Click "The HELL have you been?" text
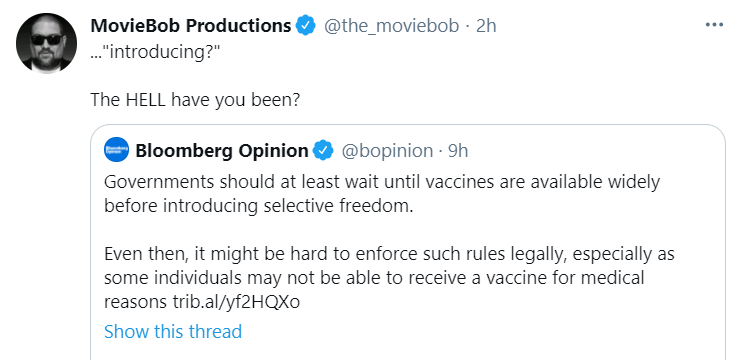The image size is (739, 360). [x=195, y=99]
